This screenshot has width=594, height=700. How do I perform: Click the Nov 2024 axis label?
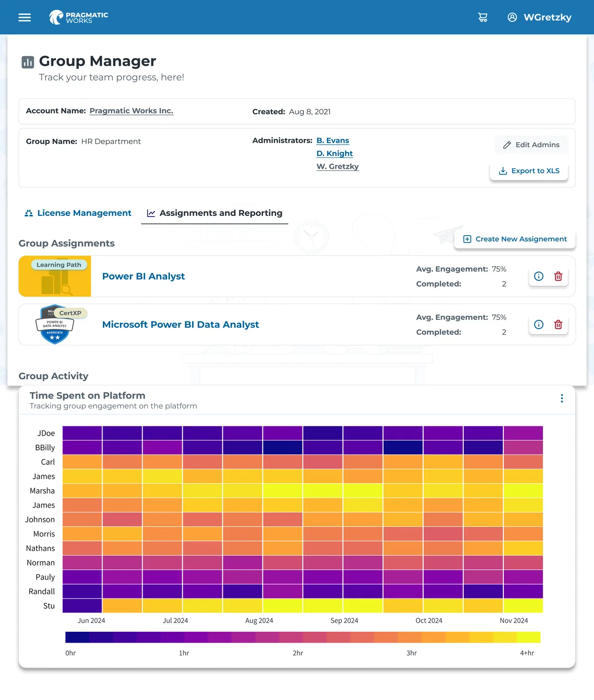(x=514, y=621)
